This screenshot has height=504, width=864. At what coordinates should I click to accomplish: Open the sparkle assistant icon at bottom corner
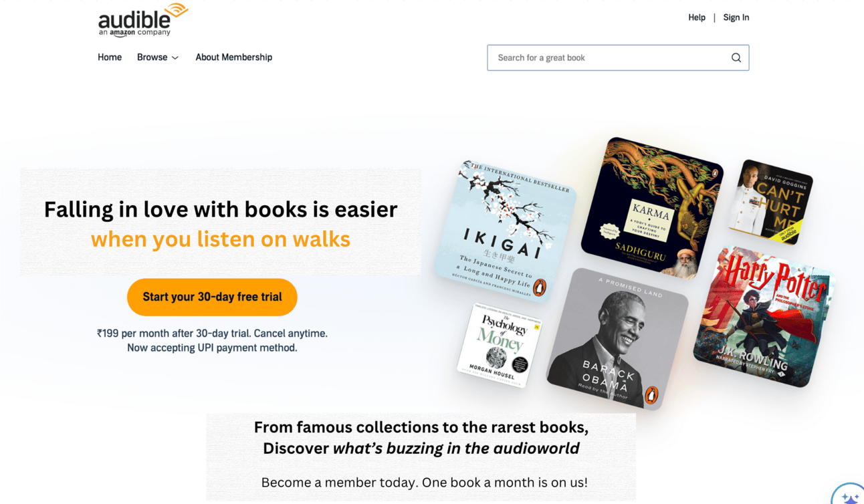[x=849, y=495]
